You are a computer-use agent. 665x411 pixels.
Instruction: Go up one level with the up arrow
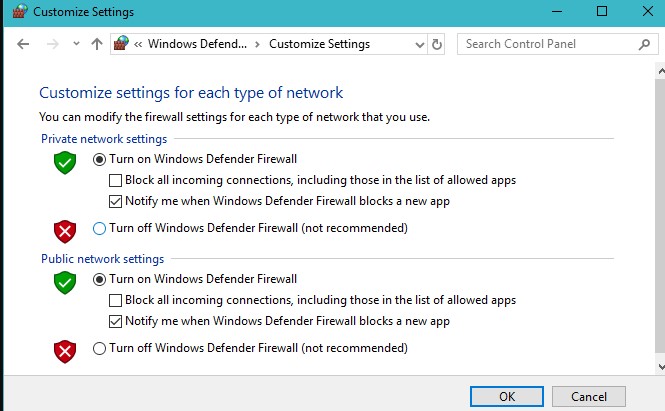pyautogui.click(x=97, y=44)
